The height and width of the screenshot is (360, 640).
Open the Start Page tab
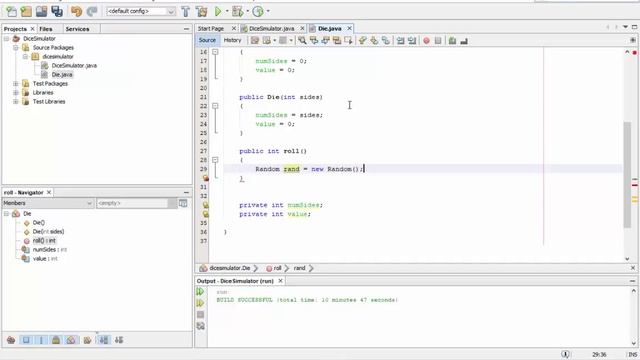211,29
